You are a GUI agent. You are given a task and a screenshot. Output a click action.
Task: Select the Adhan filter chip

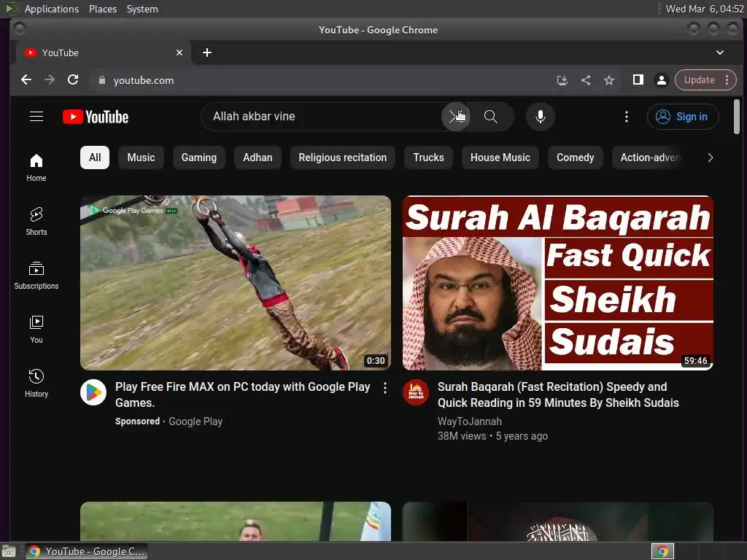click(258, 157)
